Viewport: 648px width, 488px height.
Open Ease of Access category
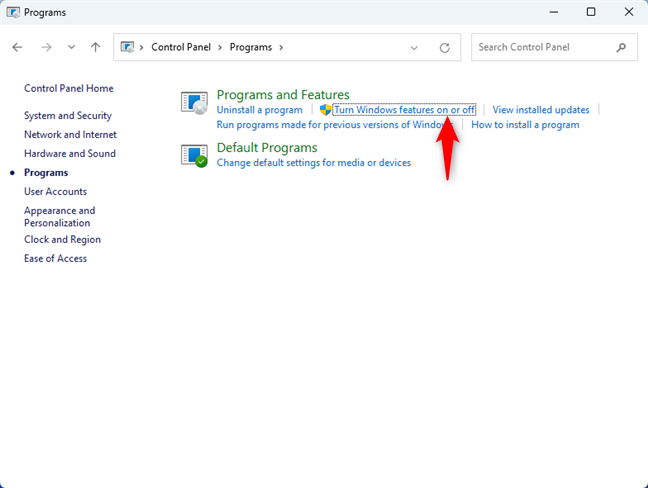point(55,259)
